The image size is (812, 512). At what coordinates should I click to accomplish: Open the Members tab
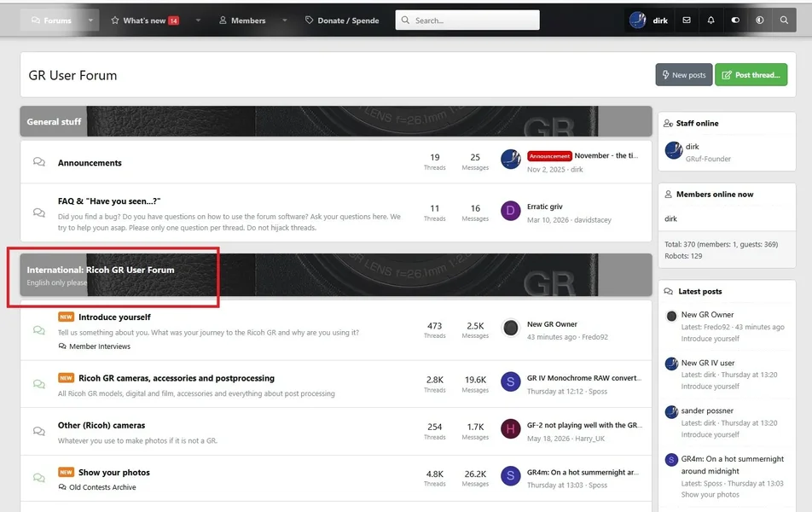(x=242, y=20)
